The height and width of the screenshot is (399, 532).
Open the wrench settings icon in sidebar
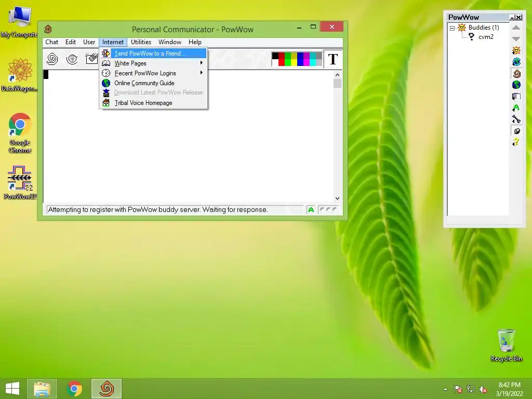(516, 119)
